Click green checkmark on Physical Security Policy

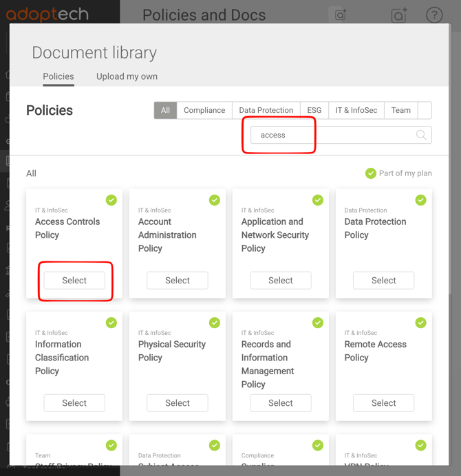[x=215, y=323]
